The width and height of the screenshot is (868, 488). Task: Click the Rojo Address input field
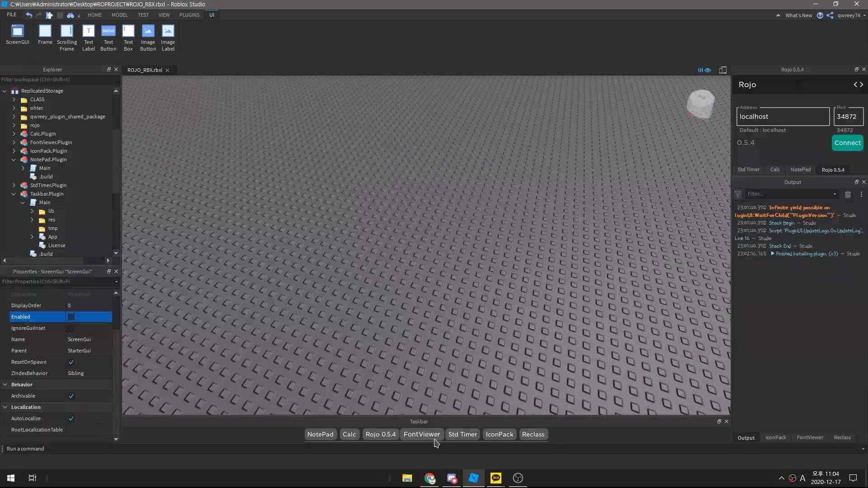click(783, 117)
